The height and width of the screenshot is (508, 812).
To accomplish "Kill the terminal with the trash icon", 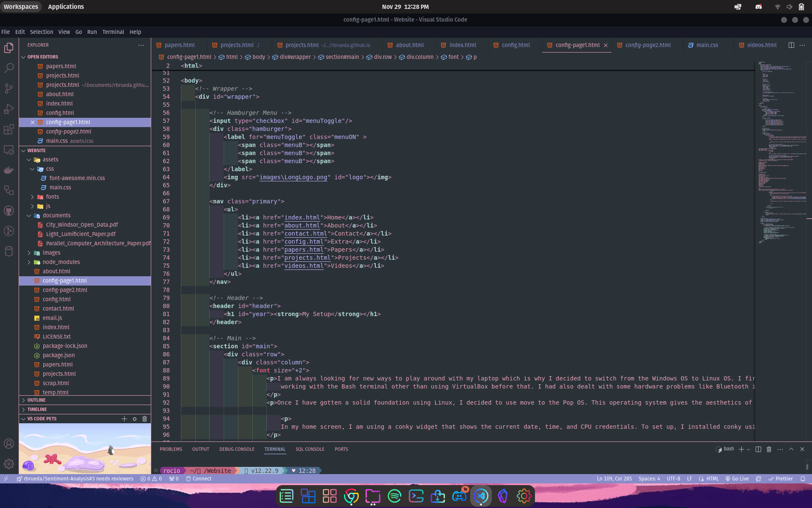I will [x=769, y=449].
